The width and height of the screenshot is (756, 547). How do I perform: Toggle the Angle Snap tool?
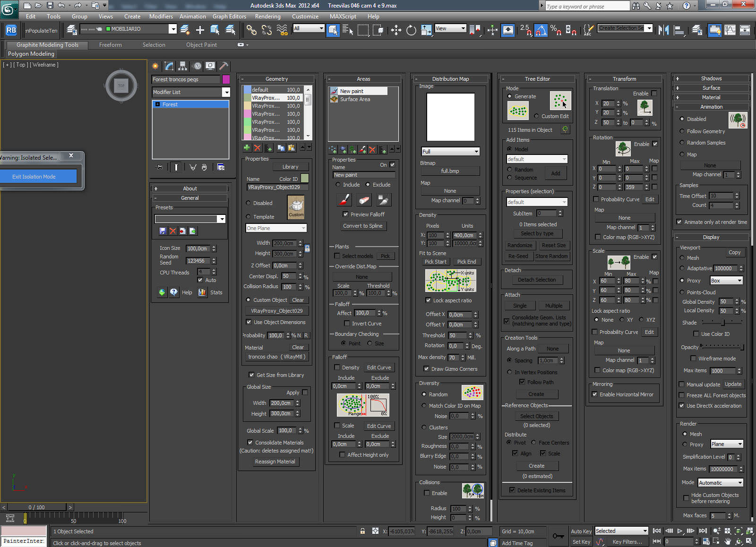(x=541, y=30)
